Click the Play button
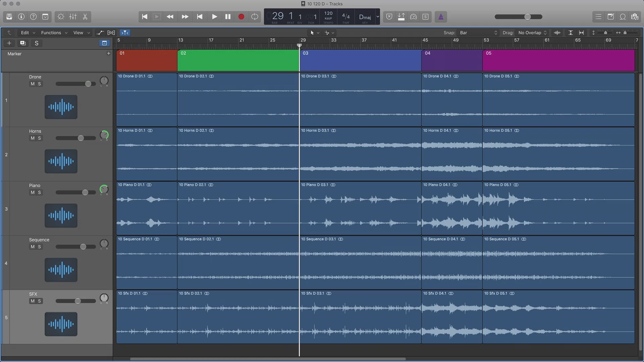644x362 pixels. (214, 17)
